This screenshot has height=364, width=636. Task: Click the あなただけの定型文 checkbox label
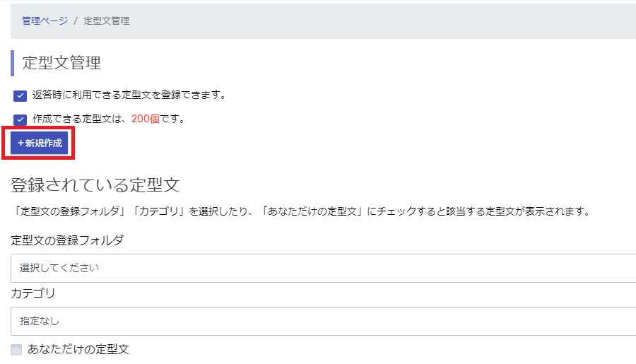coord(78,349)
